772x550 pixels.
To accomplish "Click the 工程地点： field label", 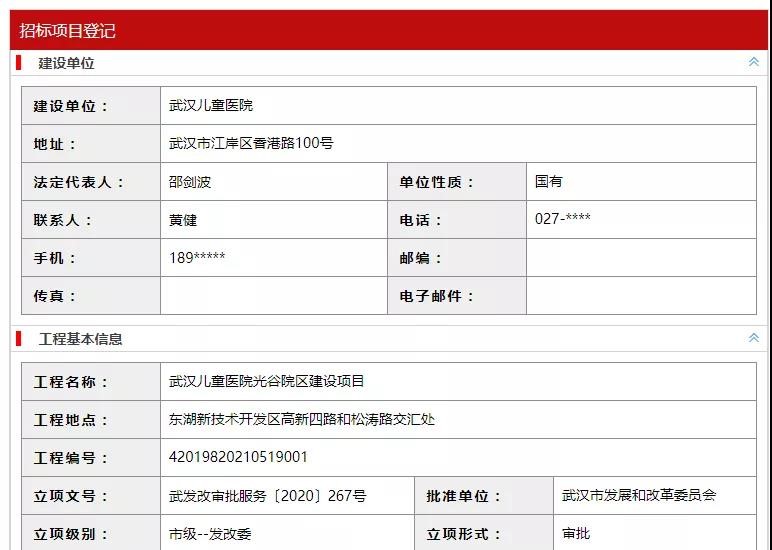I will [x=71, y=420].
